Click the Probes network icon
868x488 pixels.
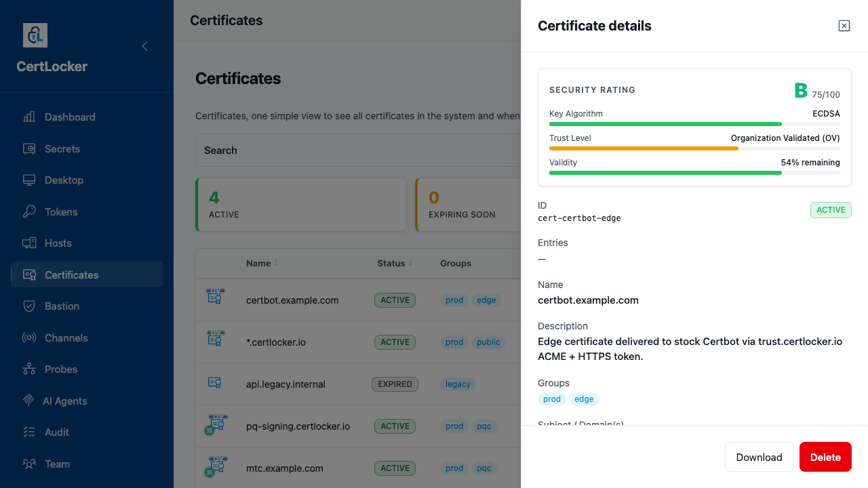click(x=29, y=369)
